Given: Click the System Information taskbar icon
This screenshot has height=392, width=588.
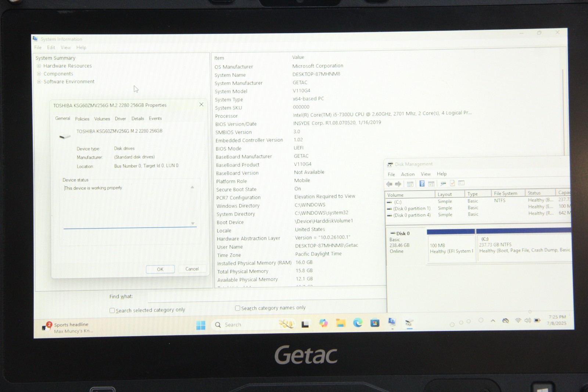Looking at the screenshot, I should (392, 322).
